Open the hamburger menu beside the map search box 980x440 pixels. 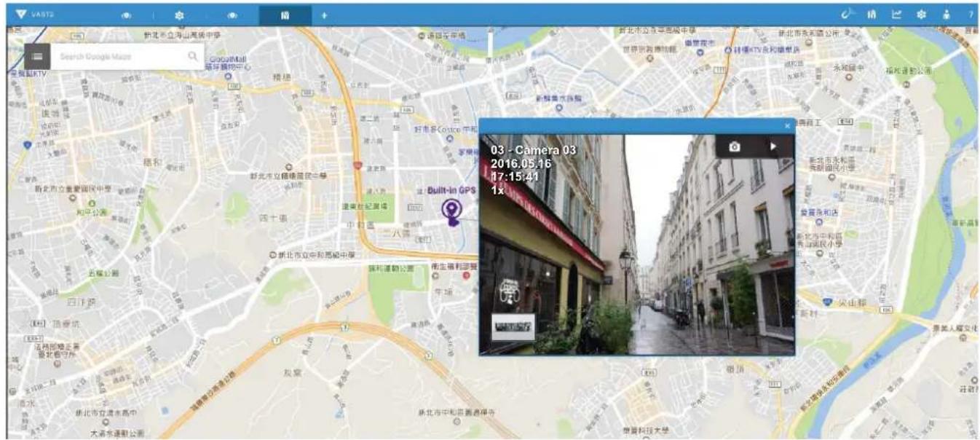click(37, 56)
